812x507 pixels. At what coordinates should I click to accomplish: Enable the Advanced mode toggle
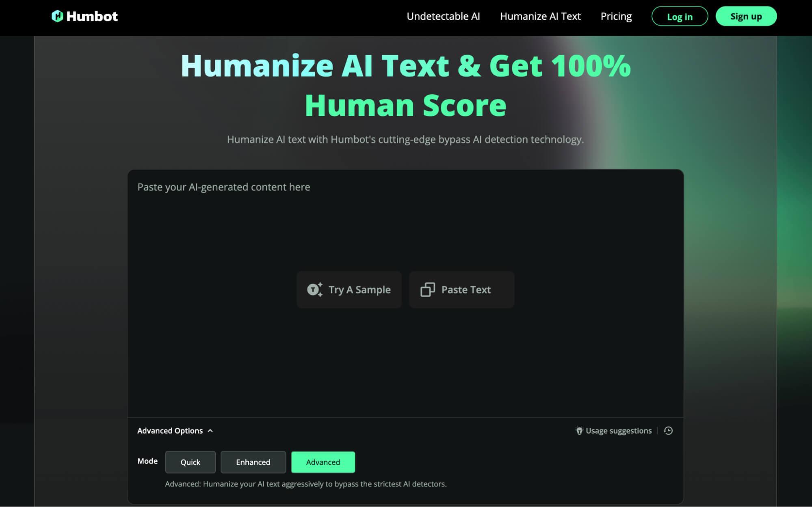(323, 462)
